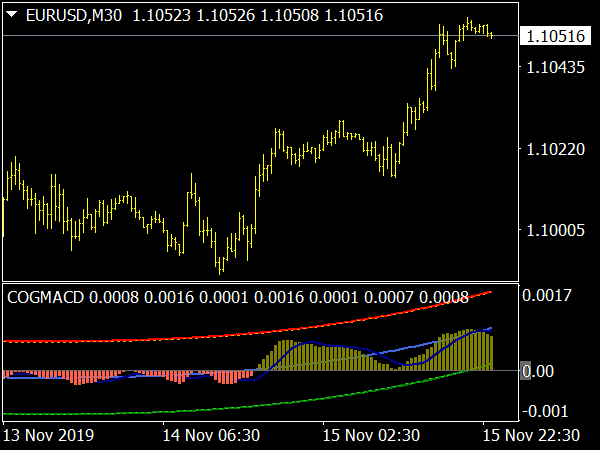The image size is (600, 450).
Task: Click the 15 Nov 22:30 time label
Action: [532, 436]
